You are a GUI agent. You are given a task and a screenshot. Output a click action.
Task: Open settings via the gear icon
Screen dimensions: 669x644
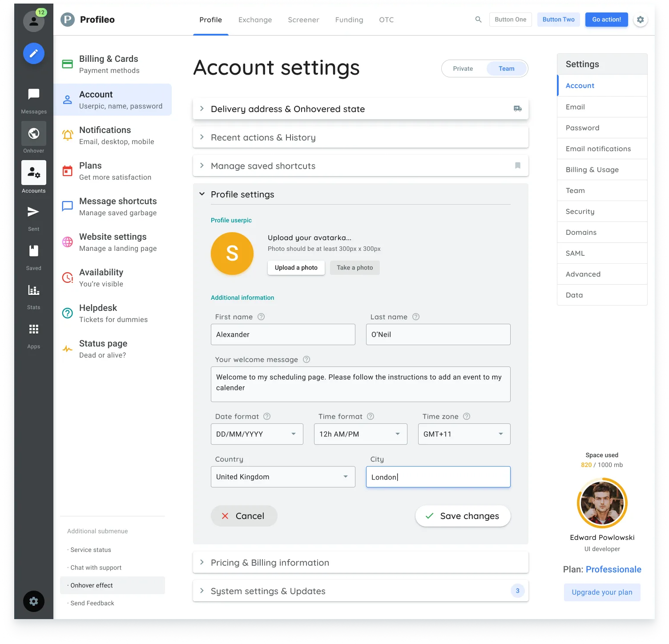(641, 20)
